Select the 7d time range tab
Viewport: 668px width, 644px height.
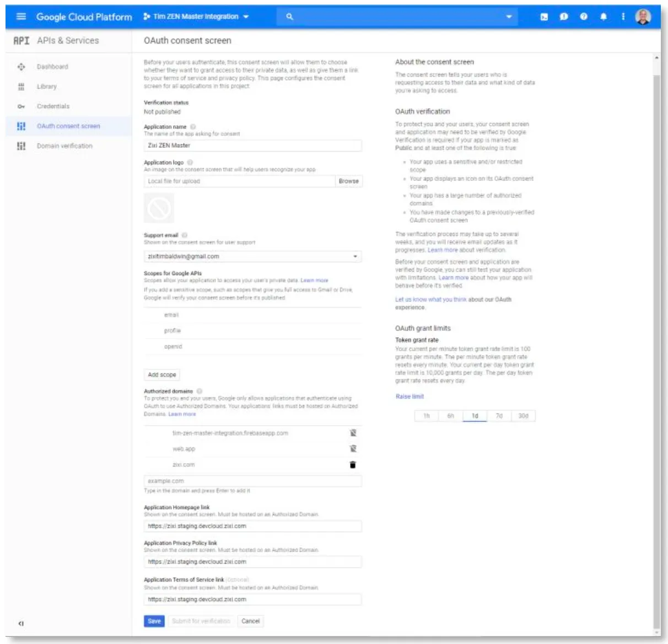tap(499, 416)
